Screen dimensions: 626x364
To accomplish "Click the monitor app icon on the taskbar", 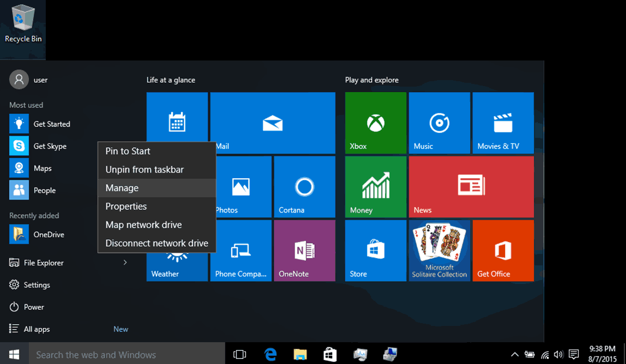I will 360,354.
